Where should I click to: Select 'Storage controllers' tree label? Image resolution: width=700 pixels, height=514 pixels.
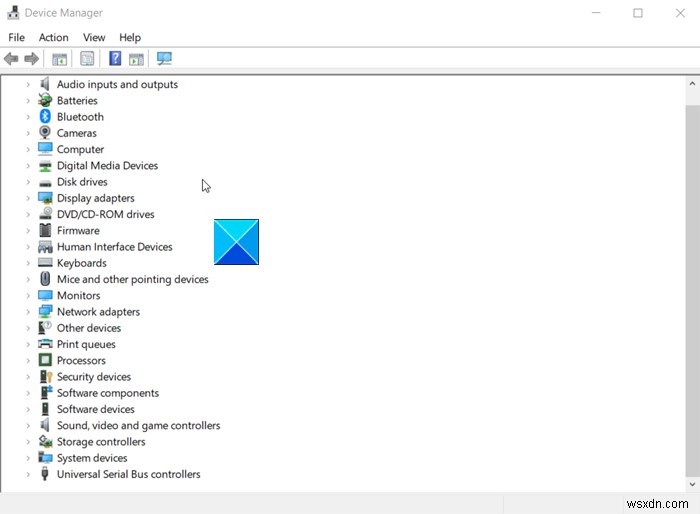[101, 442]
